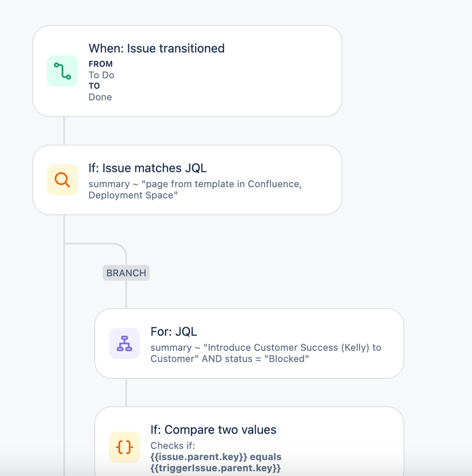The height and width of the screenshot is (476, 472).
Task: Click the 'Checks if:' description text
Action: pos(173,446)
